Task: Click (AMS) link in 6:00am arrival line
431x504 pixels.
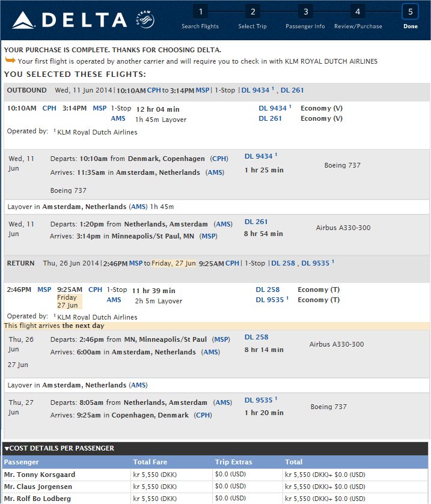Action: pos(210,352)
